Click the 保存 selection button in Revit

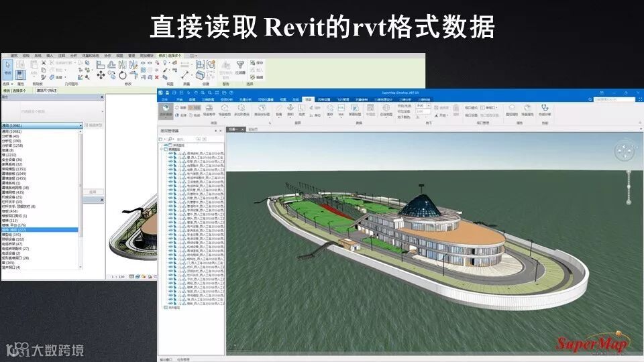[257, 63]
